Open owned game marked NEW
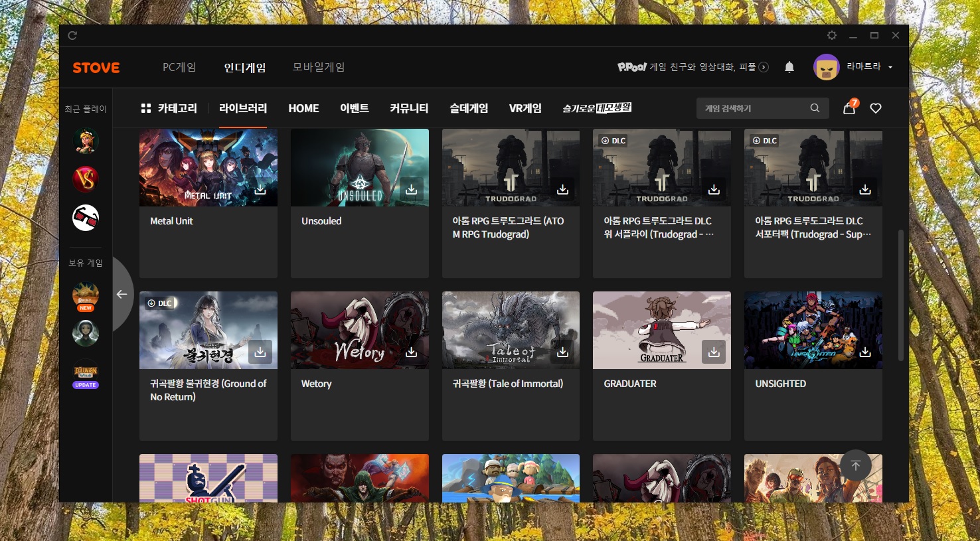980x541 pixels. (x=86, y=296)
